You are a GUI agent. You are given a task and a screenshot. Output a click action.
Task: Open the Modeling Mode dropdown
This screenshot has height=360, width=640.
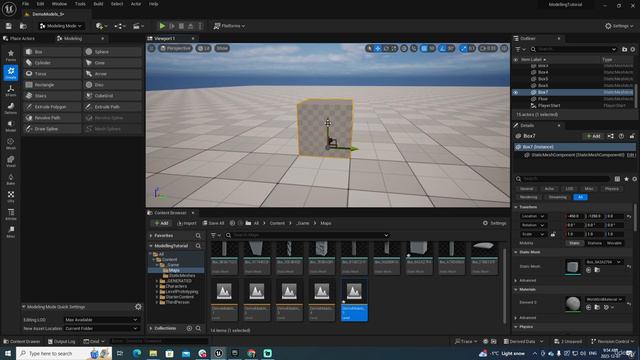(x=61, y=26)
